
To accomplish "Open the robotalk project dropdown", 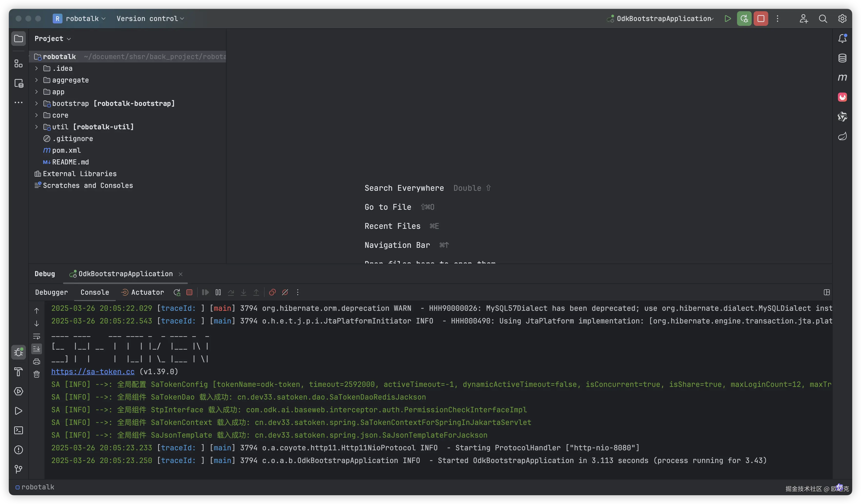I will [82, 19].
